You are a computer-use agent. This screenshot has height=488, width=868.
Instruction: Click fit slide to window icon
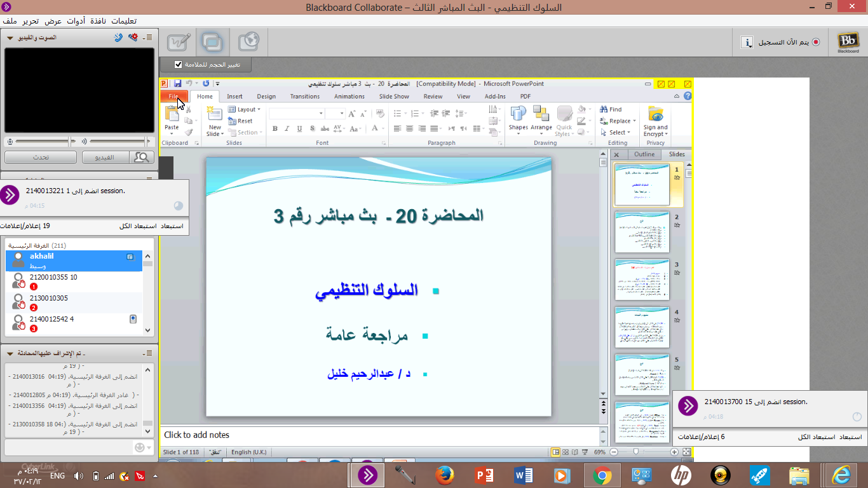686,452
